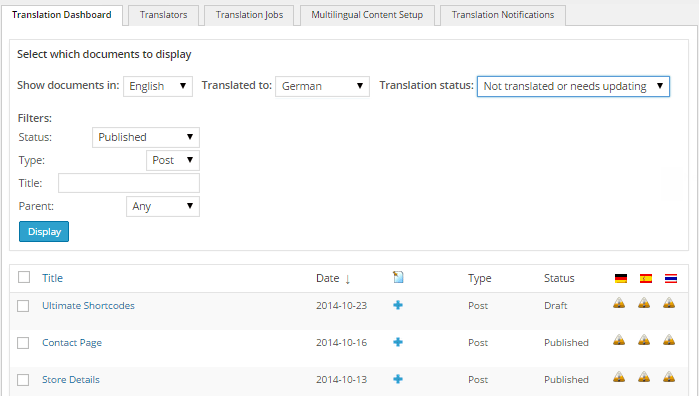Click the Type column header

(480, 278)
